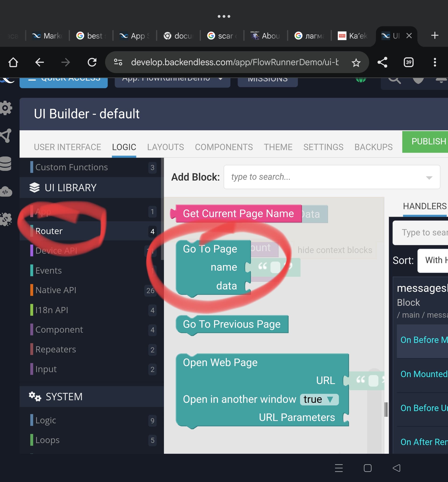Open browser three-dot overflow menu

[435, 62]
